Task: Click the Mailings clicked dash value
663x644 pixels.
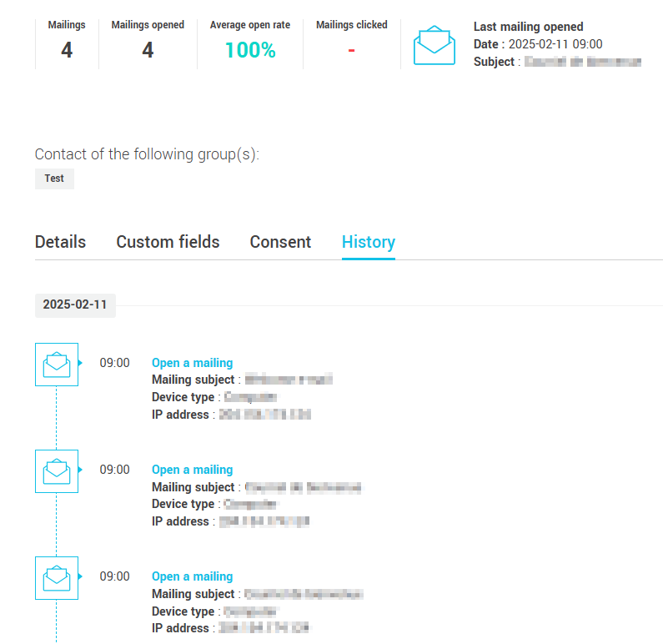Action: (351, 51)
